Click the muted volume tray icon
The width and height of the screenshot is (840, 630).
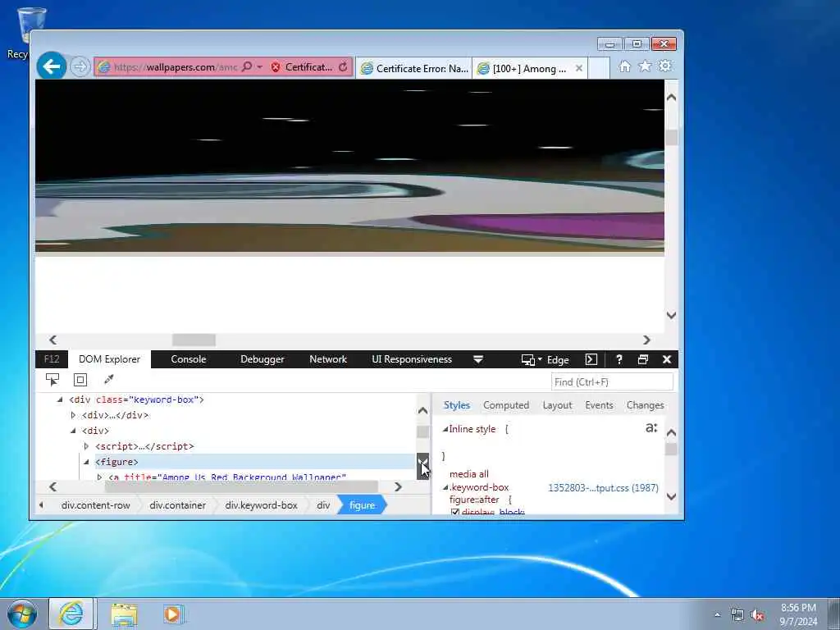click(757, 615)
